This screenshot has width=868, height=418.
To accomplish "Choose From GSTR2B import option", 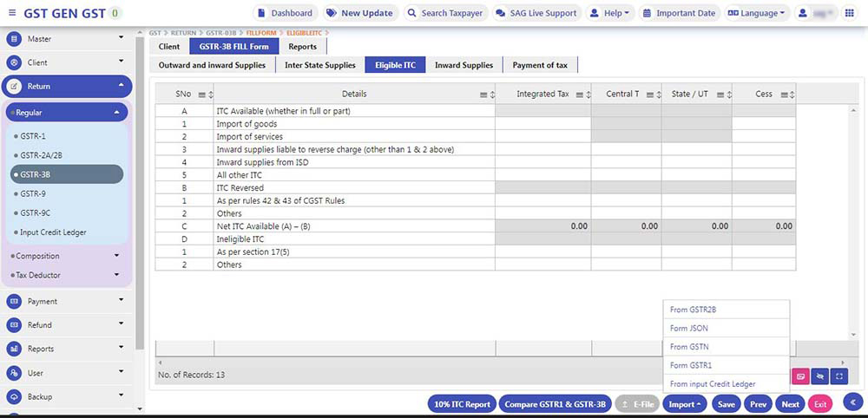I will coord(693,310).
